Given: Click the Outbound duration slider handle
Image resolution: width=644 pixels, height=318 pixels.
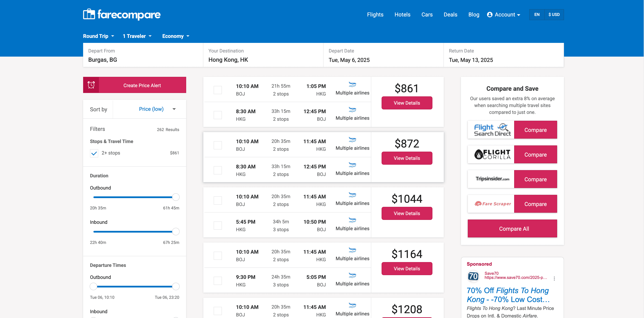Looking at the screenshot, I should [x=176, y=197].
